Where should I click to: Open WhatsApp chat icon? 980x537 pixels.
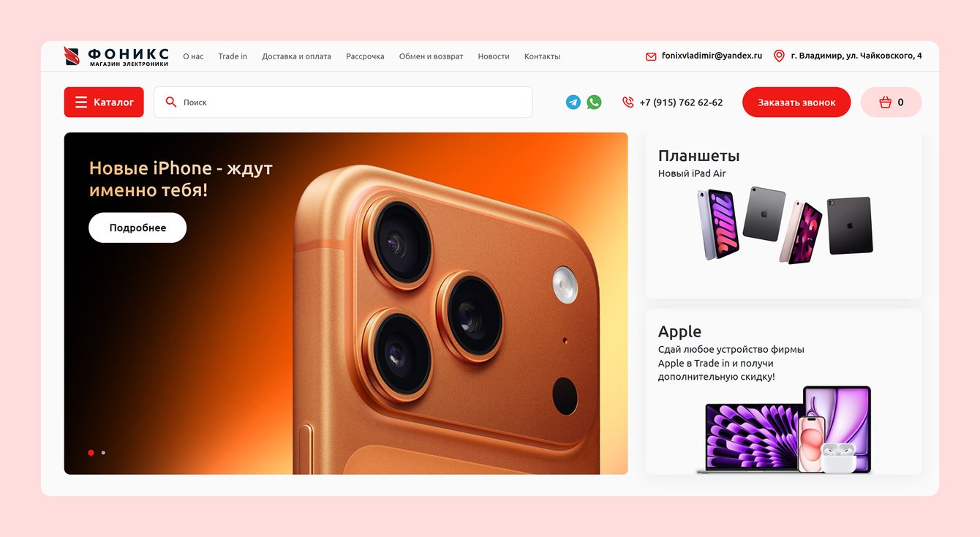point(594,102)
